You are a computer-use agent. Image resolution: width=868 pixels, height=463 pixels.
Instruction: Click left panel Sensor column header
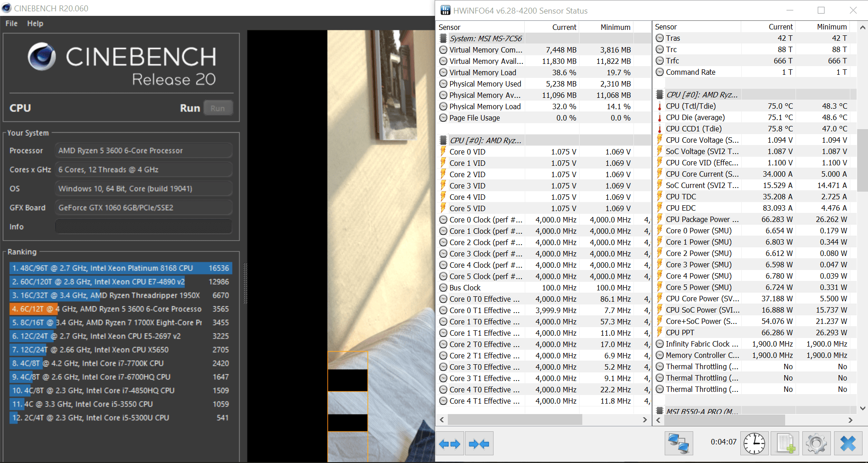pyautogui.click(x=480, y=27)
